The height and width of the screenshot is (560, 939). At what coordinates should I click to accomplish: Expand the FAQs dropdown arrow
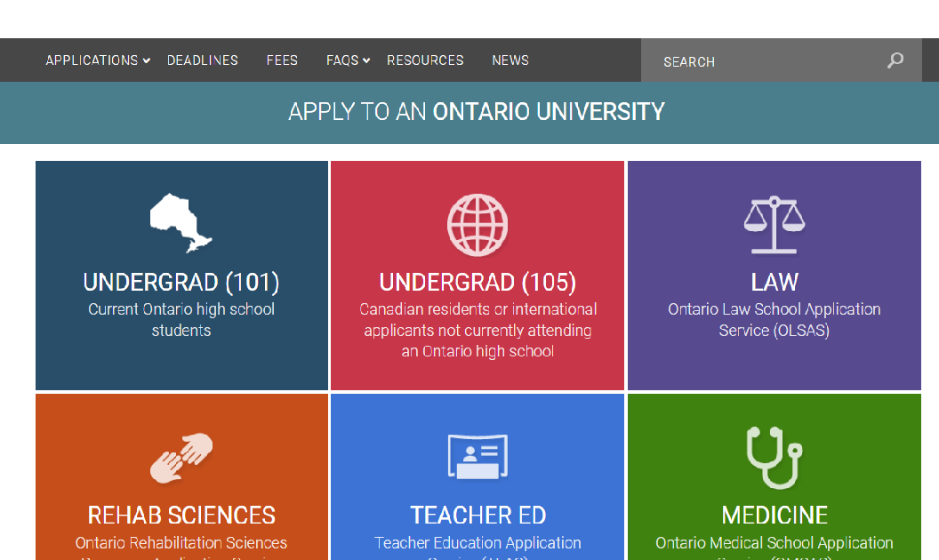(366, 60)
